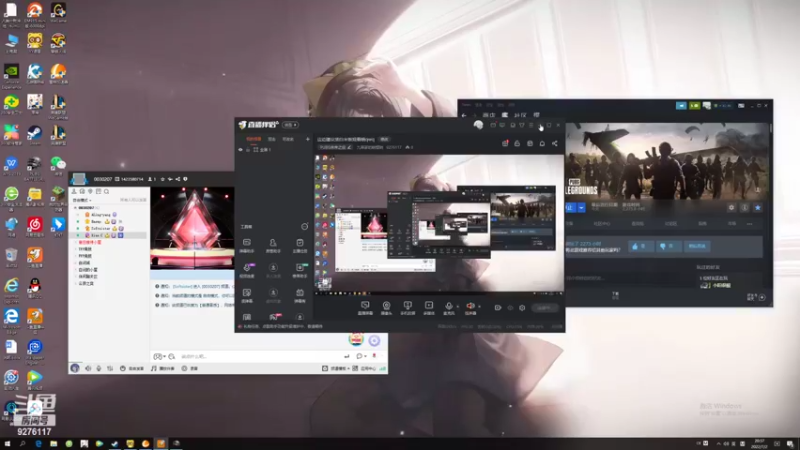Open the clipboard-check toolbox tool in the top row
The image size is (800, 450).
(299, 245)
